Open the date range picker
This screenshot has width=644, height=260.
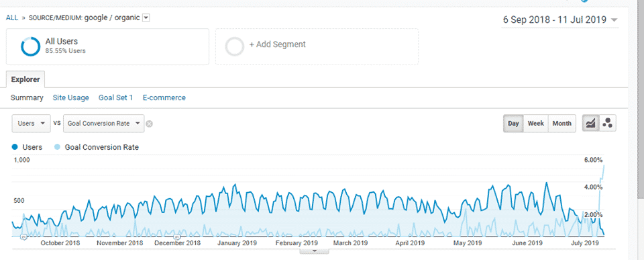[x=560, y=19]
